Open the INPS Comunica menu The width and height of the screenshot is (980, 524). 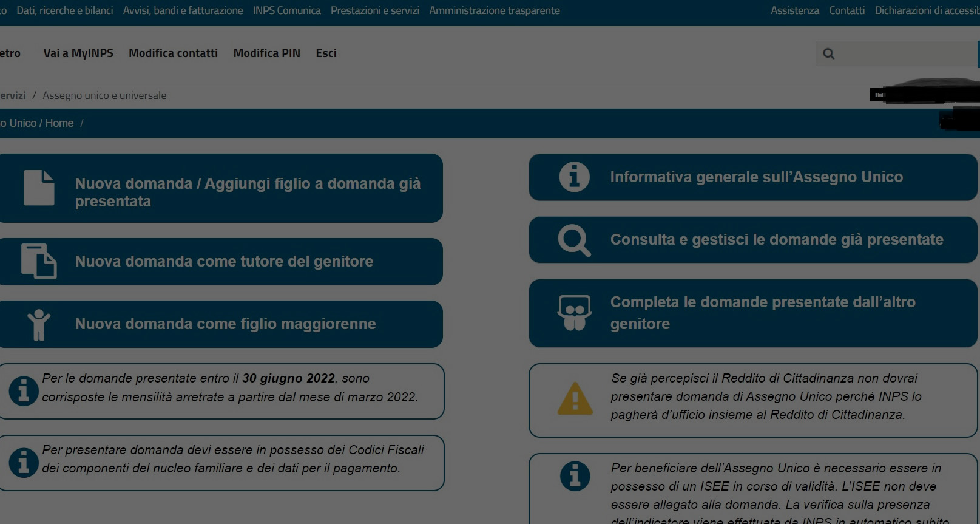coord(286,10)
